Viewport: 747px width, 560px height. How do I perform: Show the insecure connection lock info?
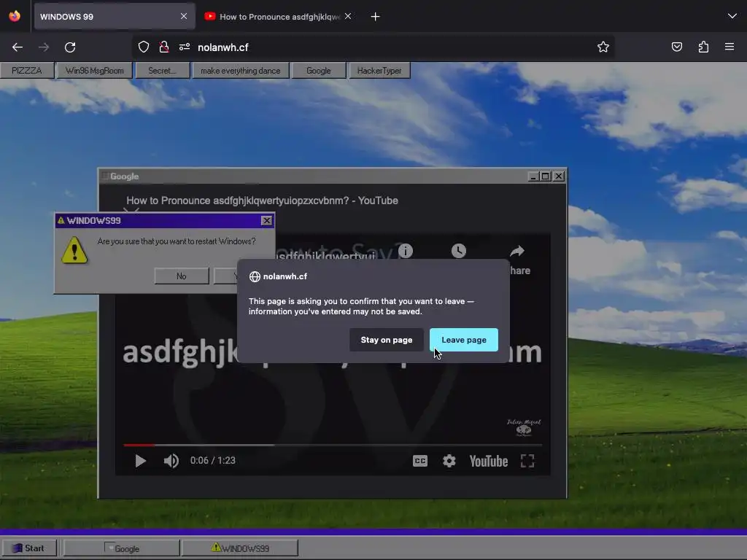click(x=164, y=47)
